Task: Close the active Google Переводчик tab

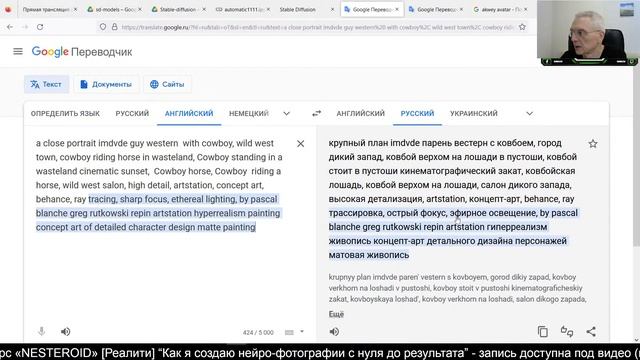Action: pyautogui.click(x=397, y=9)
